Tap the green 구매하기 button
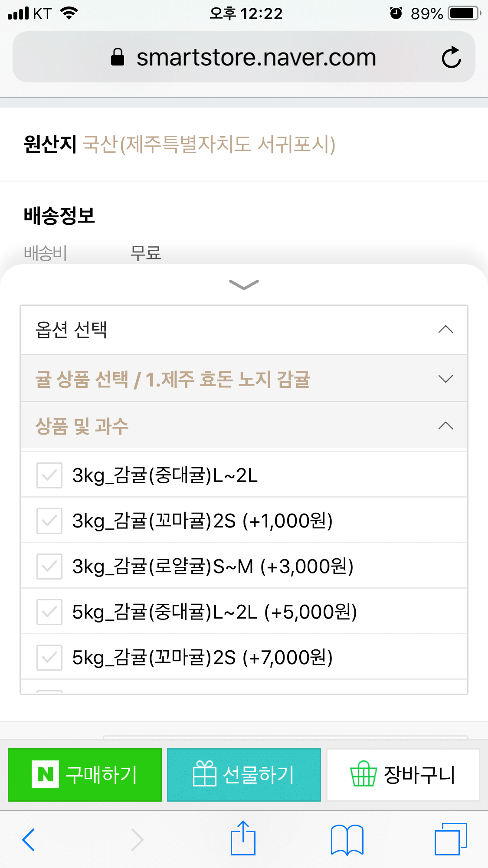The height and width of the screenshot is (868, 488). click(x=85, y=775)
